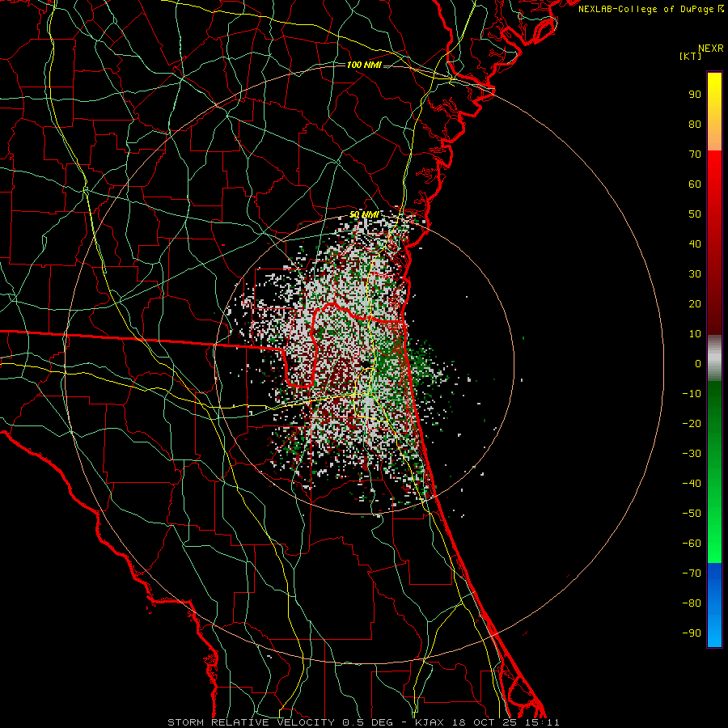Click the -30 value on velocity scale

tap(692, 454)
